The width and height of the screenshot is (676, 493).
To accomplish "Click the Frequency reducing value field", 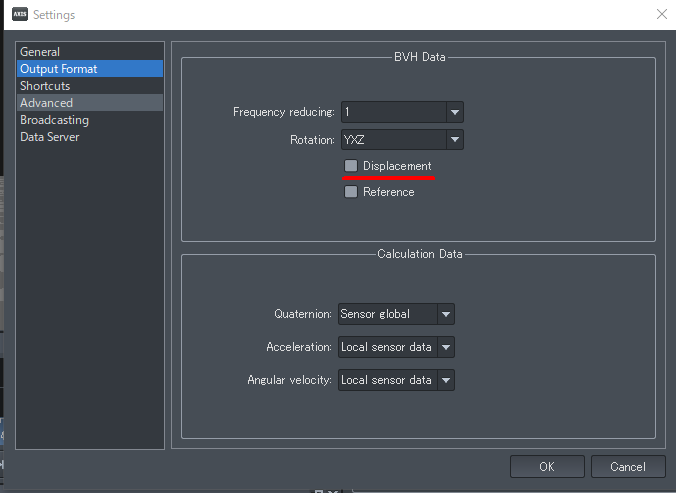I will click(x=394, y=112).
